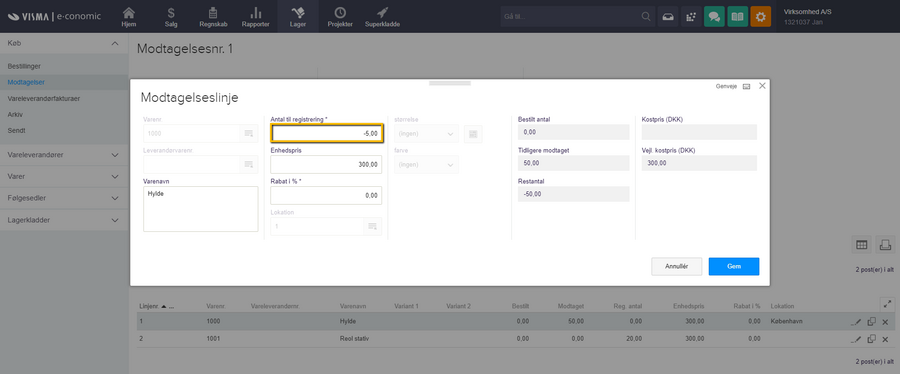
Task: Click the expand table icon
Action: coord(887,304)
